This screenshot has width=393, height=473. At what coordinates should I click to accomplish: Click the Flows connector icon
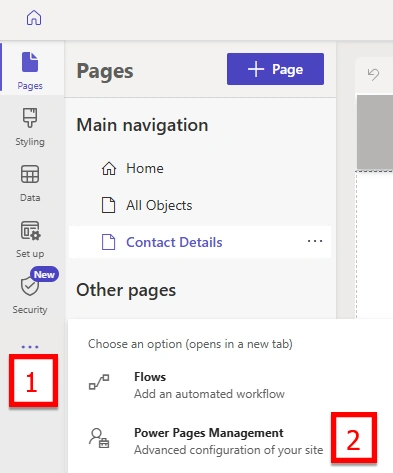[99, 382]
